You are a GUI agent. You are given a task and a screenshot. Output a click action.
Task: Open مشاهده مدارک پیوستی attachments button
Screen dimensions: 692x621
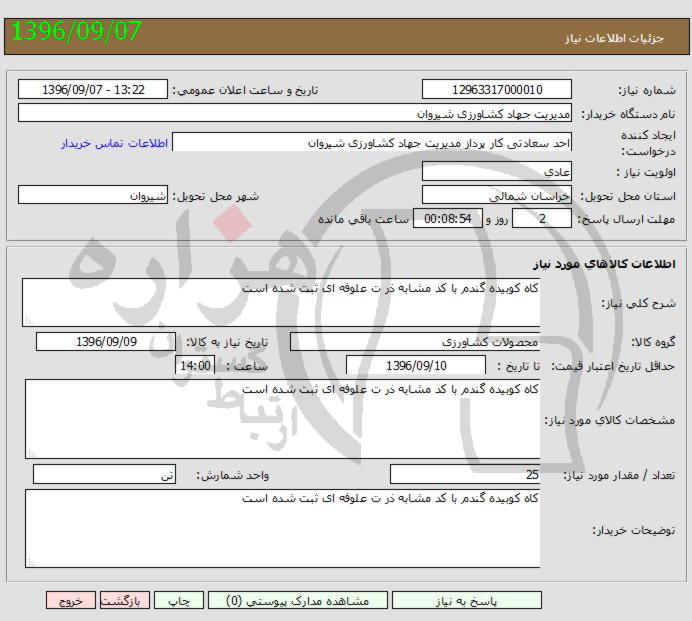(298, 600)
